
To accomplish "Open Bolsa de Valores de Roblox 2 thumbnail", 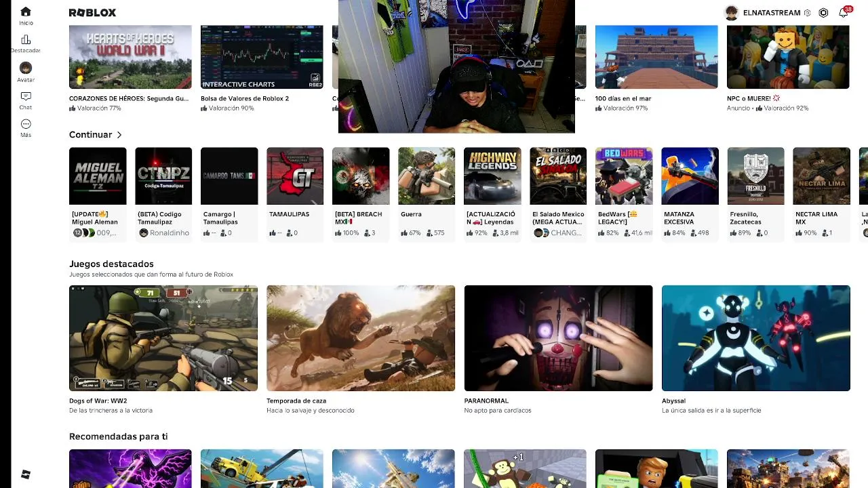I will 262,57.
